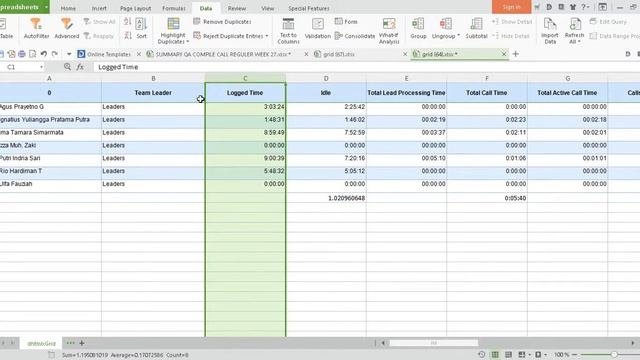Image resolution: width=640 pixels, height=360 pixels.
Task: Select the cell containing 1.020960648
Action: coord(326,198)
